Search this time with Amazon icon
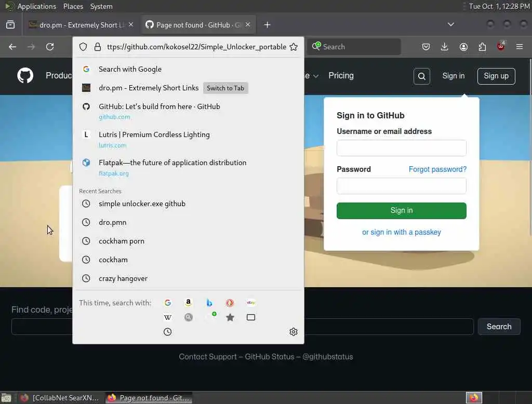Image resolution: width=532 pixels, height=404 pixels. click(x=188, y=303)
